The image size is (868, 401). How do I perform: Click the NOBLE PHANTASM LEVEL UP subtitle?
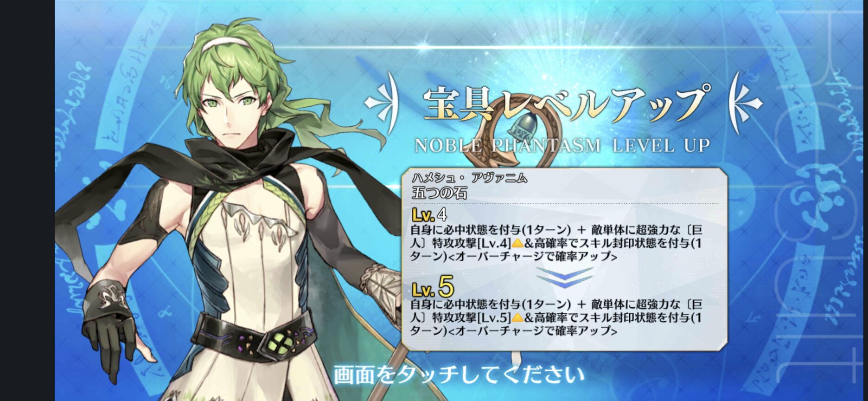click(x=562, y=146)
